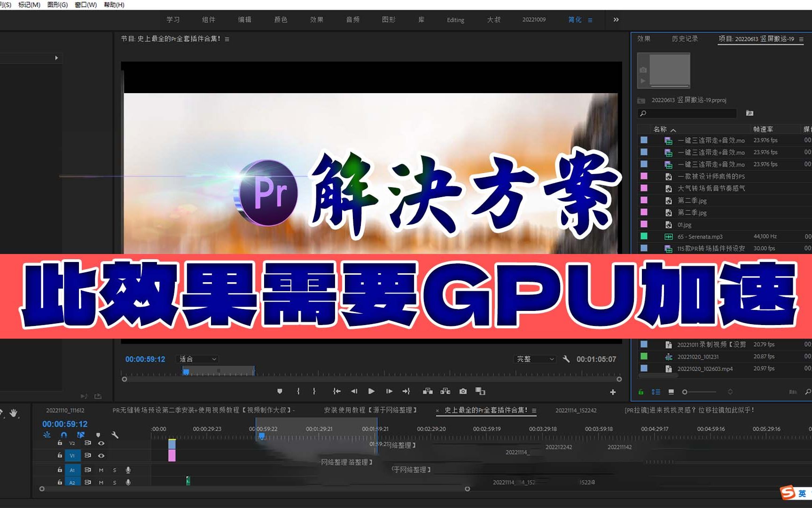Click the Mark In brace button
Image resolution: width=812 pixels, height=508 pixels.
298,391
